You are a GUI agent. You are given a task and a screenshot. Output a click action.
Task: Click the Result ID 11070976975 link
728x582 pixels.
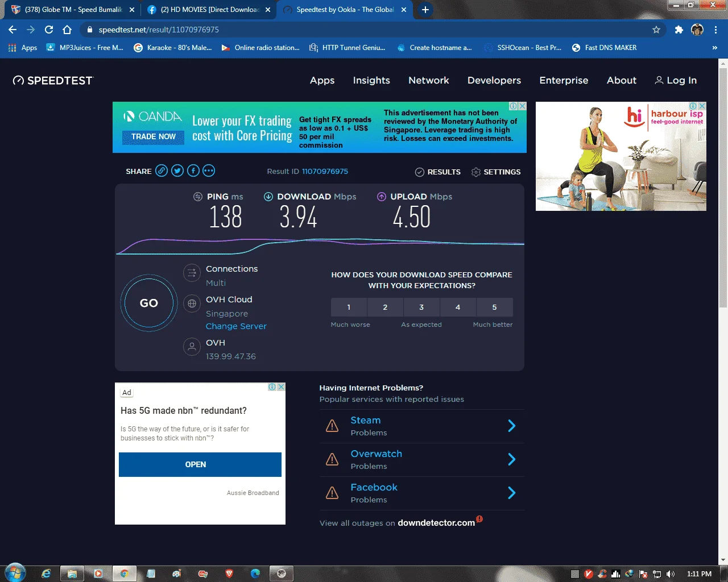tap(325, 171)
